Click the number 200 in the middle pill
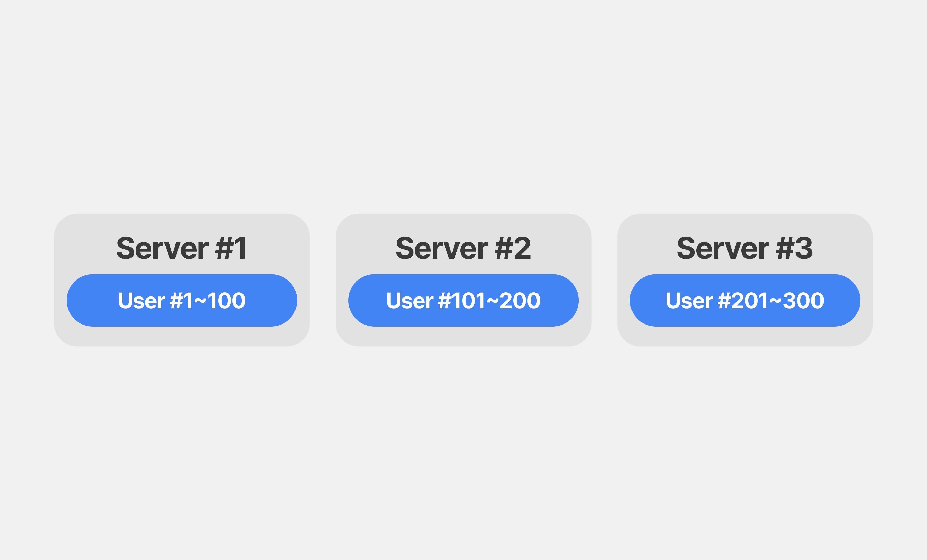 (x=520, y=301)
